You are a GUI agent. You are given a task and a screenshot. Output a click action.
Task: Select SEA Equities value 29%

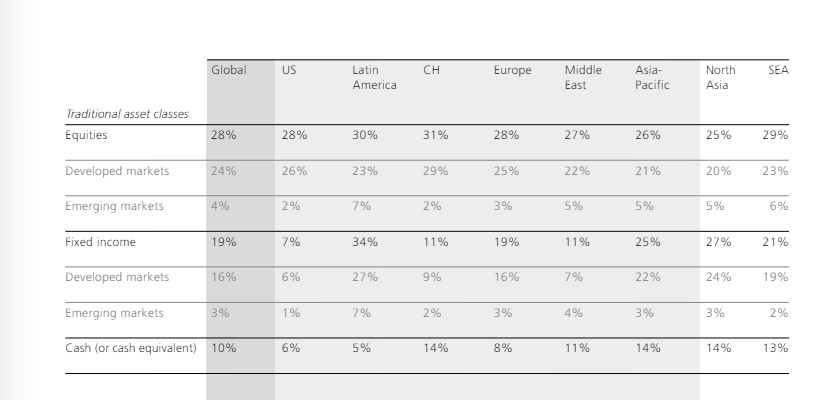(x=775, y=135)
